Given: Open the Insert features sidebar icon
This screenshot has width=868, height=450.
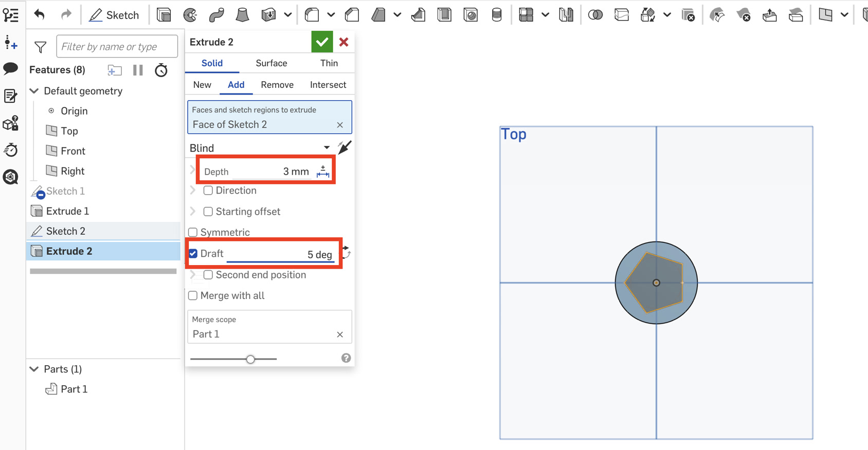Looking at the screenshot, I should [x=10, y=43].
